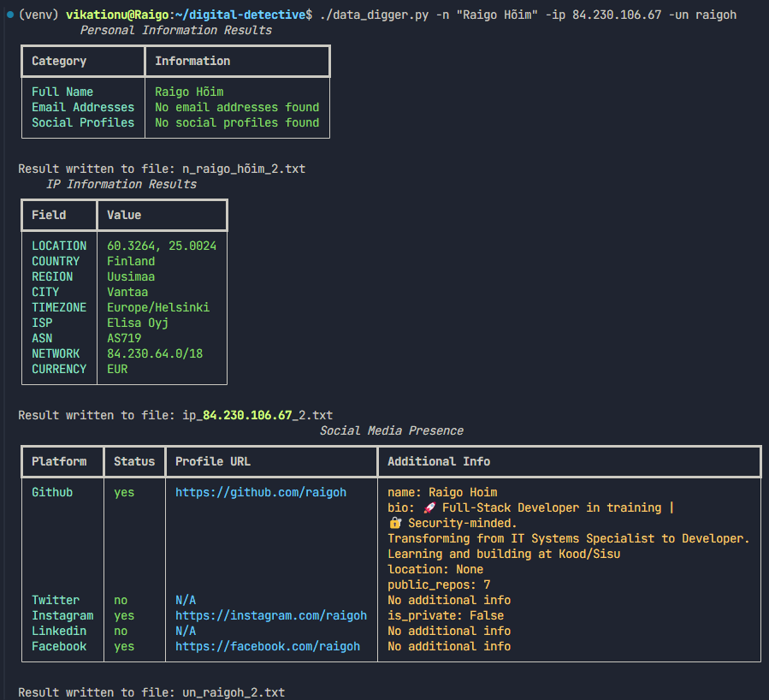The width and height of the screenshot is (769, 700).
Task: Click the Profile URL column header
Action: coord(213,461)
